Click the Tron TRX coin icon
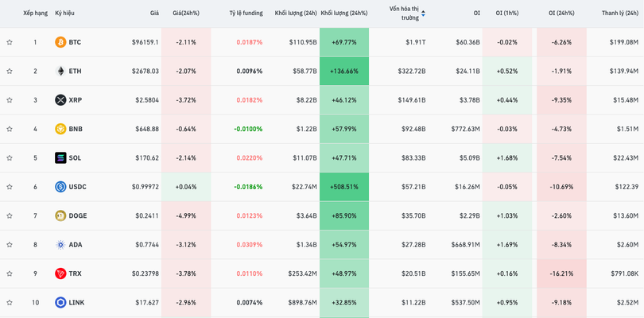 60,273
